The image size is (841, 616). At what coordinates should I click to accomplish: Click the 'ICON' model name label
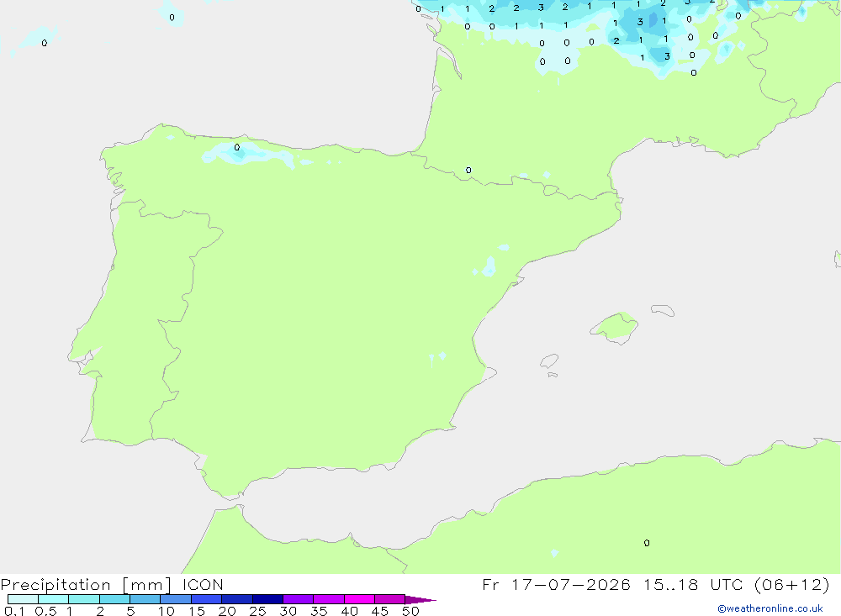pos(203,585)
